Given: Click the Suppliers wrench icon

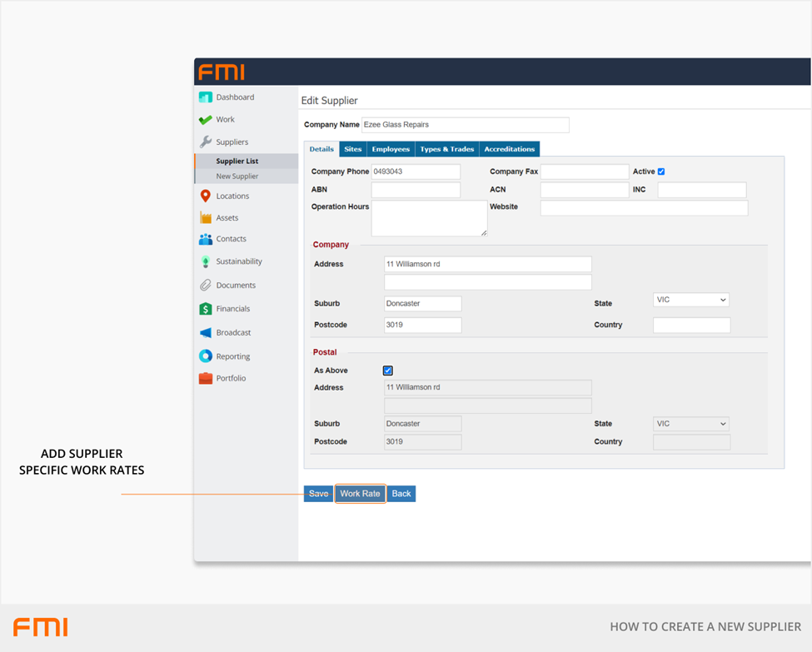Looking at the screenshot, I should point(205,142).
